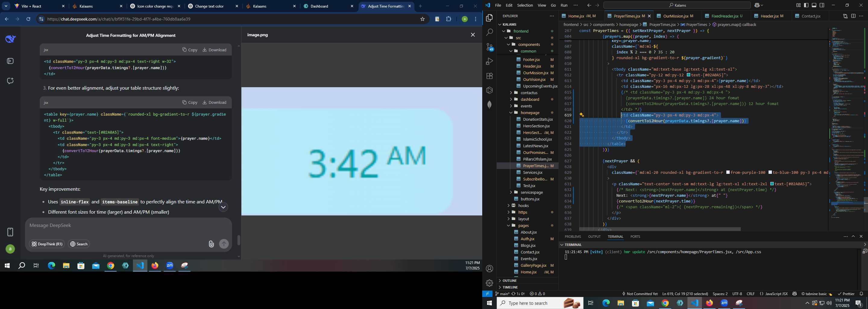This screenshot has width=868, height=309.
Task: Copy the first jsx code block
Action: point(190,49)
